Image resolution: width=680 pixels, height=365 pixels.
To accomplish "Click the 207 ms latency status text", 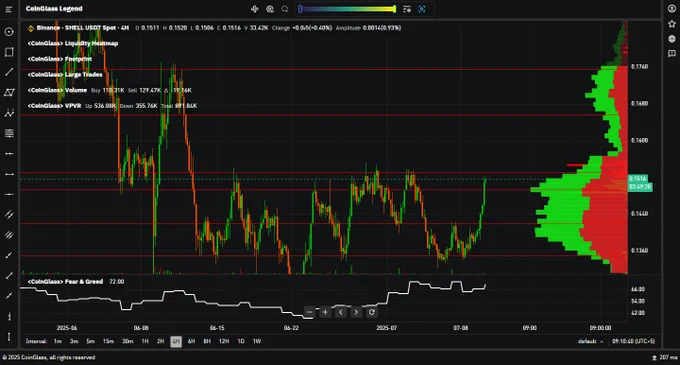I will click(668, 358).
